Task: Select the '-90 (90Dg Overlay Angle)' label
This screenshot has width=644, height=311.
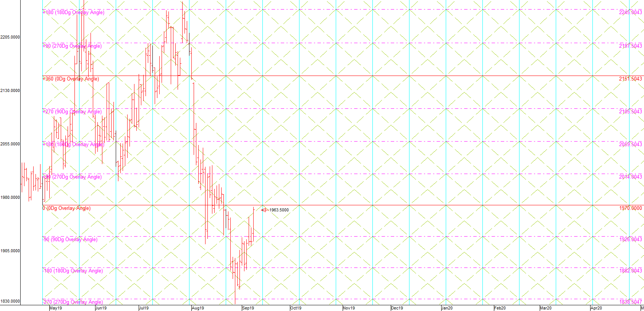Action: 70,240
